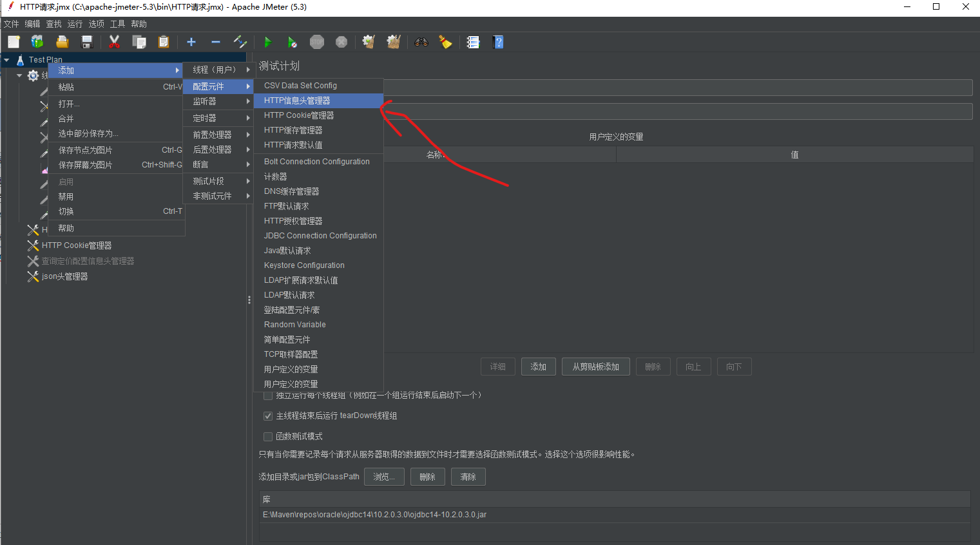Toggle the 独立运行每个线程组 checkbox
980x545 pixels.
268,396
